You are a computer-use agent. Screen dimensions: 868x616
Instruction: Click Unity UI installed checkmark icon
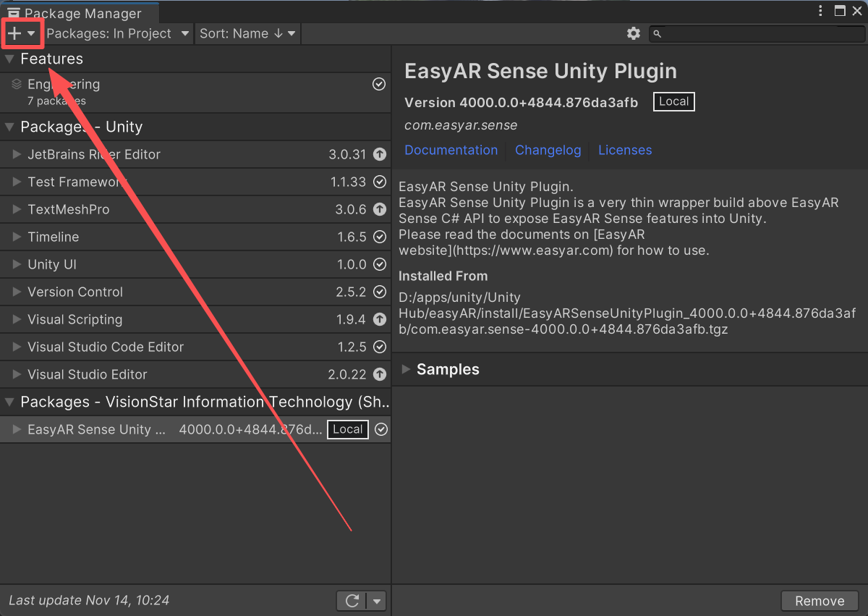coord(380,264)
